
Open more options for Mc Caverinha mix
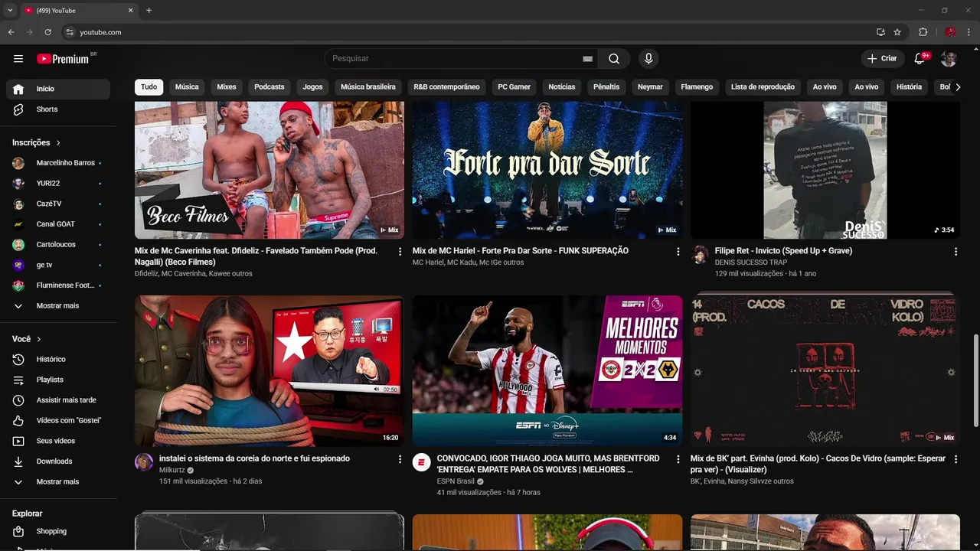[x=400, y=251]
